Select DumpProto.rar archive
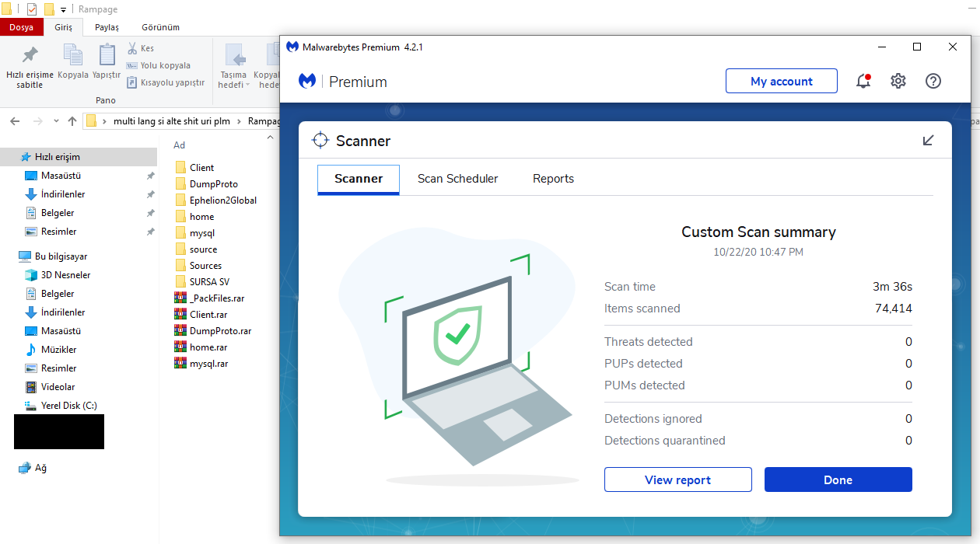980x544 pixels. click(213, 331)
